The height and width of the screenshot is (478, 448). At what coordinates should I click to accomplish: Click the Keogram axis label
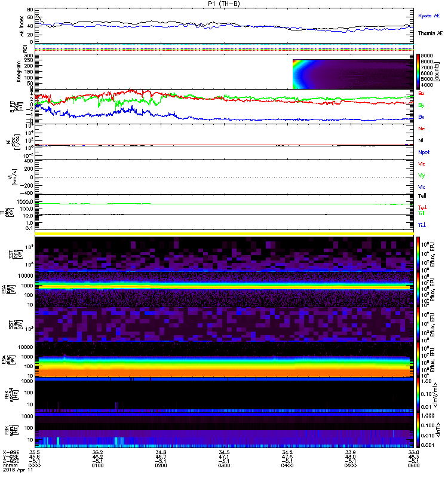(19, 71)
